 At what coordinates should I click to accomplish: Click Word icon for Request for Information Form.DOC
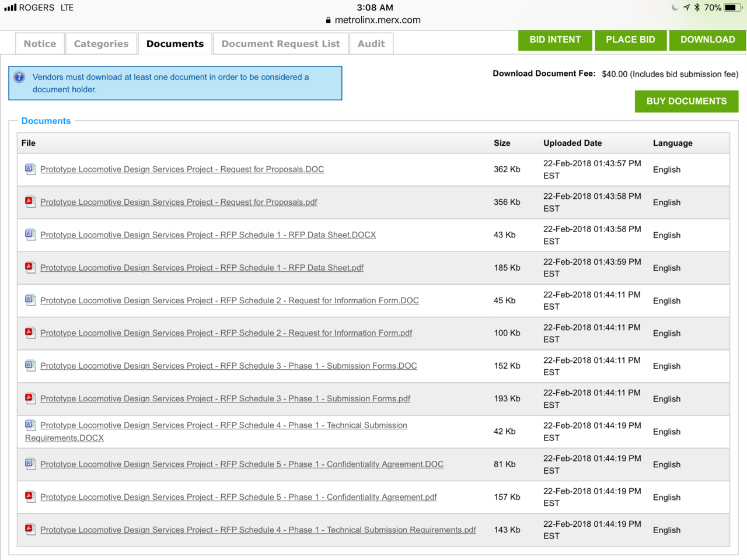click(30, 300)
